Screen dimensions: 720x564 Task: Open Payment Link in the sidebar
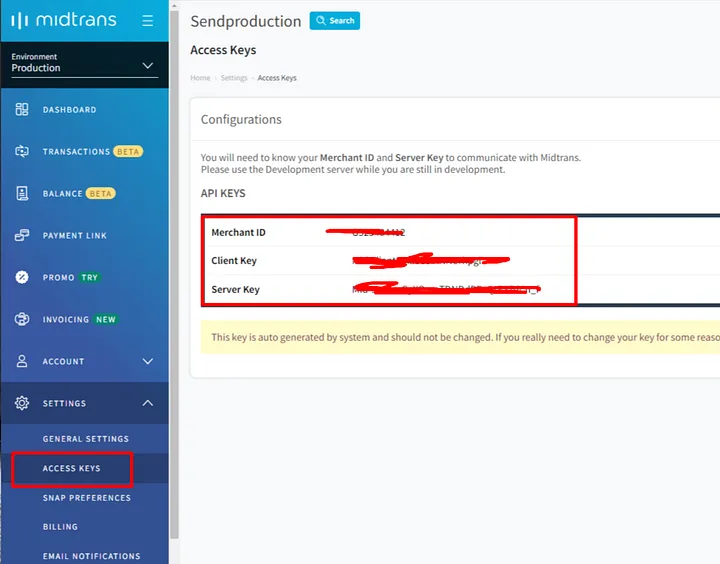[x=74, y=236]
